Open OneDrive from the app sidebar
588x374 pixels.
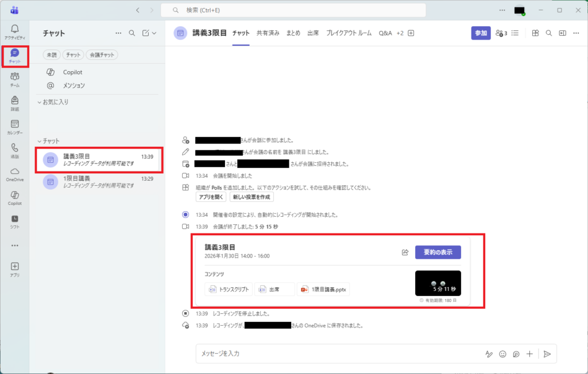click(14, 174)
